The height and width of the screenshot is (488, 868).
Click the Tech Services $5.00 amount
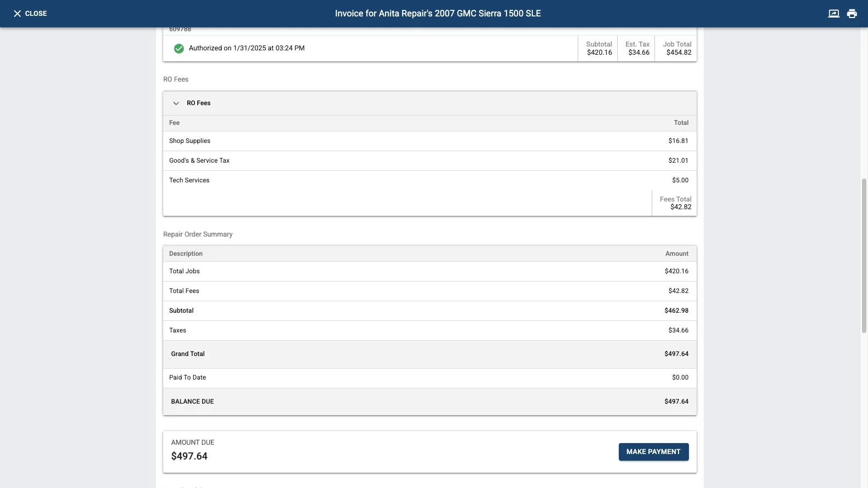click(680, 180)
